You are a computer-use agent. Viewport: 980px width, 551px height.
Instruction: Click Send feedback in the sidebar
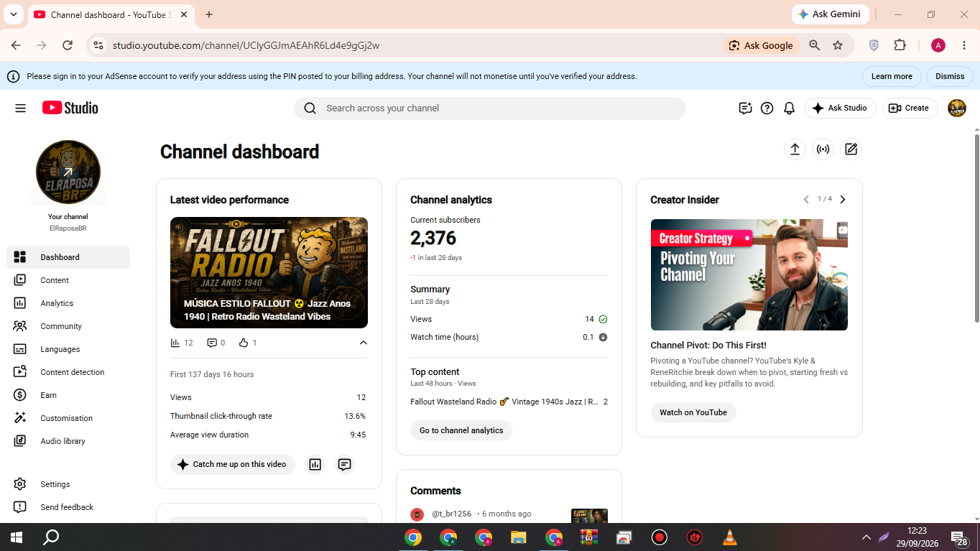pos(68,507)
